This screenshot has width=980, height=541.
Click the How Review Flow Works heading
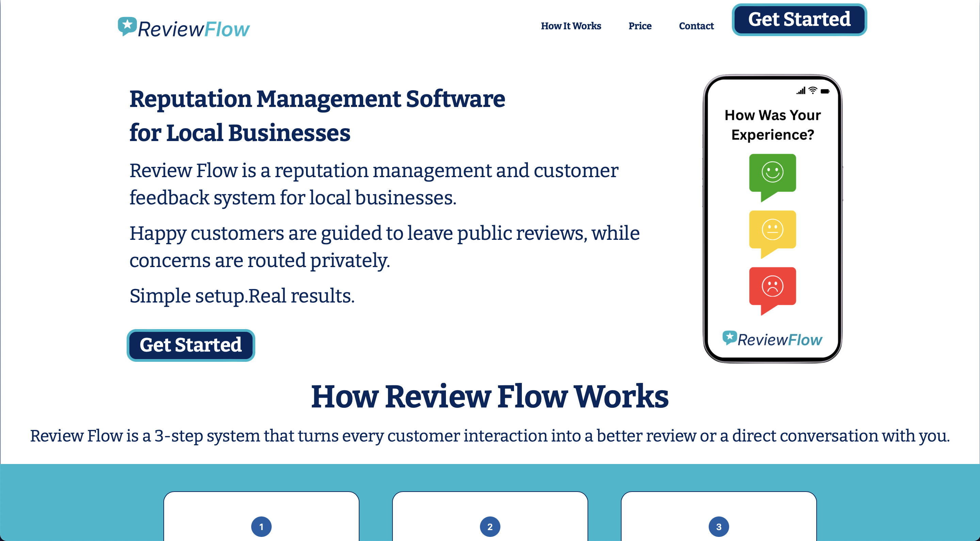coord(489,397)
